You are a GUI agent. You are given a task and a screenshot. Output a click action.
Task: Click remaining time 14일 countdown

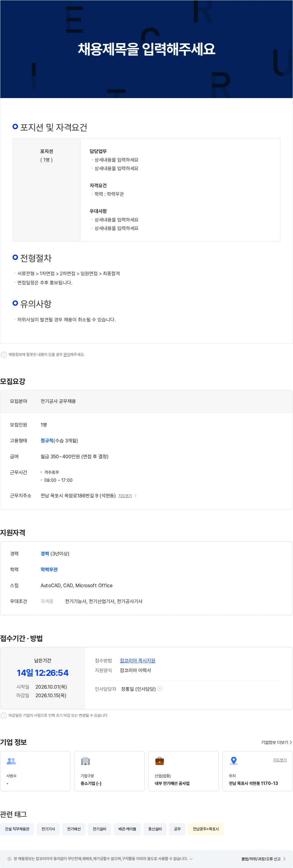(43, 673)
